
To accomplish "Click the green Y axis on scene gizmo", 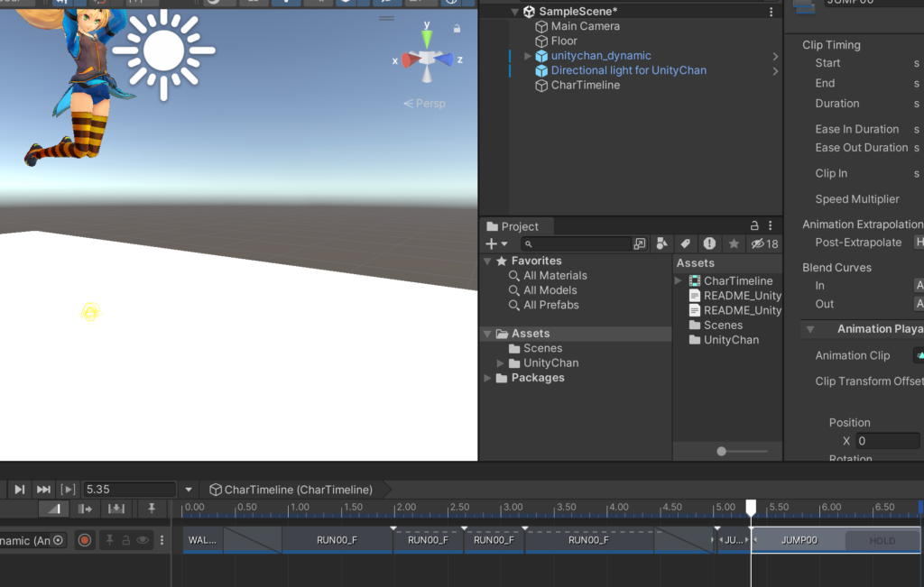I will pyautogui.click(x=427, y=38).
